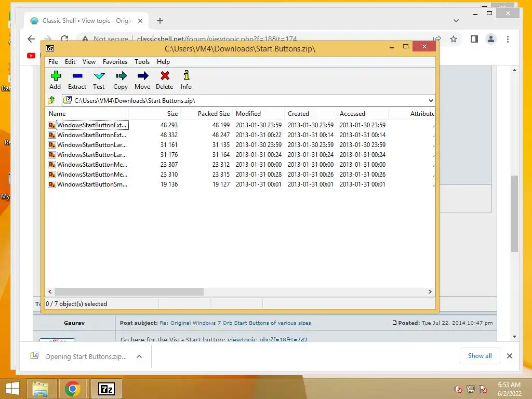Open a new Chrome tab
This screenshot has width=532, height=399.
[160, 21]
